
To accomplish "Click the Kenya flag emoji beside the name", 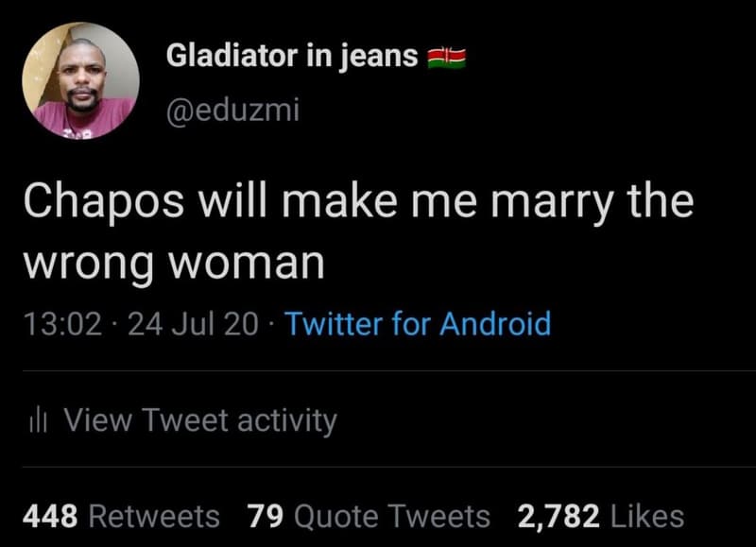I will pos(448,57).
